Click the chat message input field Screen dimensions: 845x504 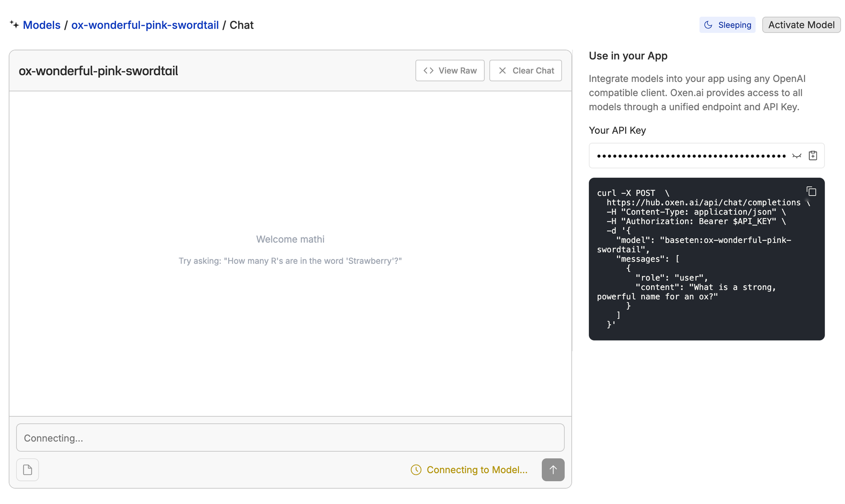290,438
